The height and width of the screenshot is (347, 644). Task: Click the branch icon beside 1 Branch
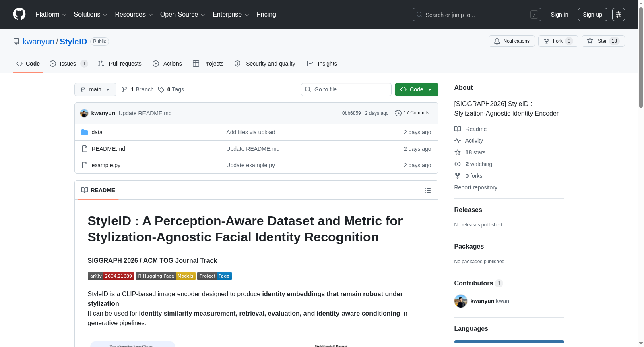(125, 89)
